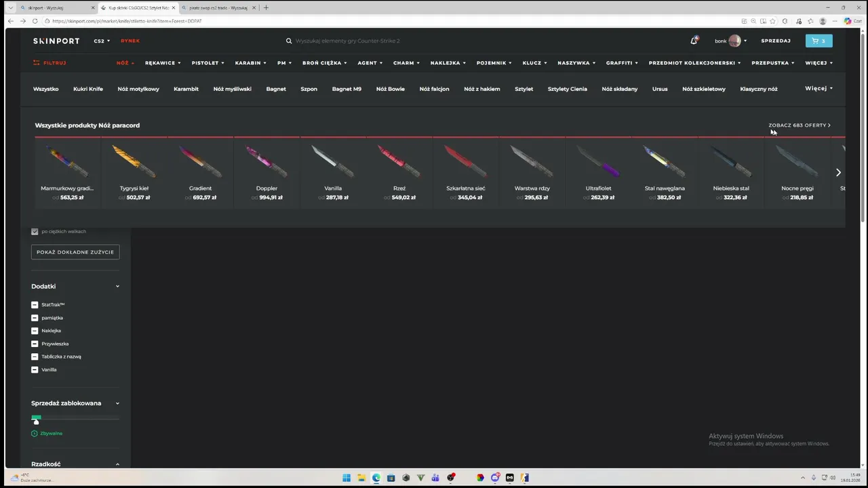Select the Nóż motylkowy tab

click(x=138, y=89)
